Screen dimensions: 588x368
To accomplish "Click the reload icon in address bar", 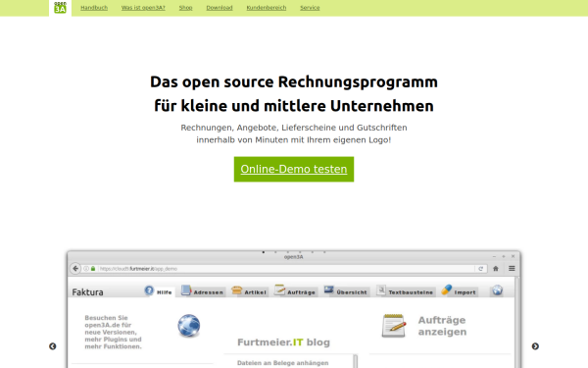I will tap(481, 269).
